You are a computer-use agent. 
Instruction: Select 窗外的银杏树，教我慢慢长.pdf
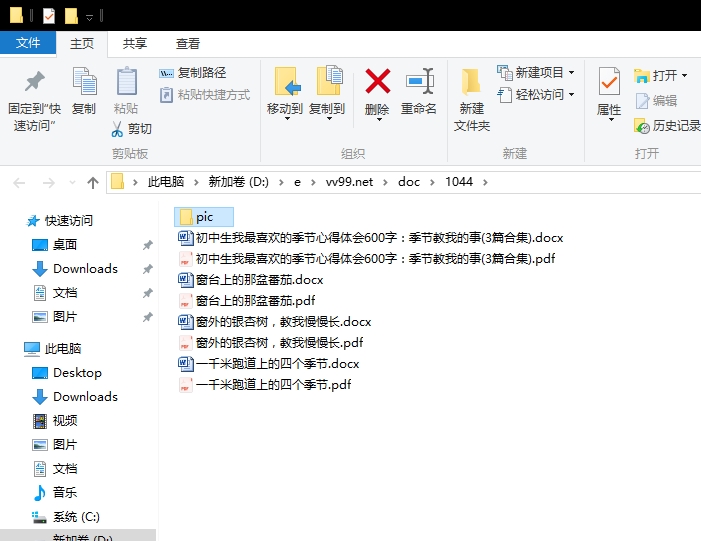270,342
